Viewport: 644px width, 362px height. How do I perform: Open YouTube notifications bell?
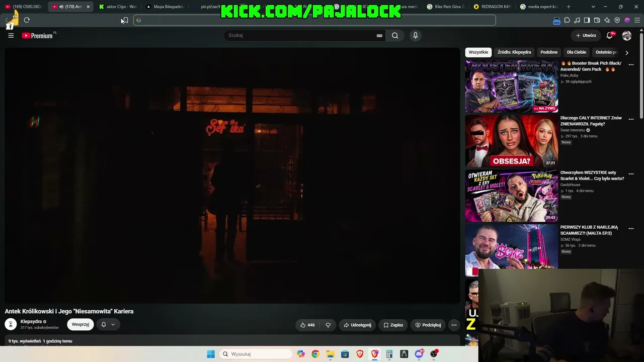point(610,35)
